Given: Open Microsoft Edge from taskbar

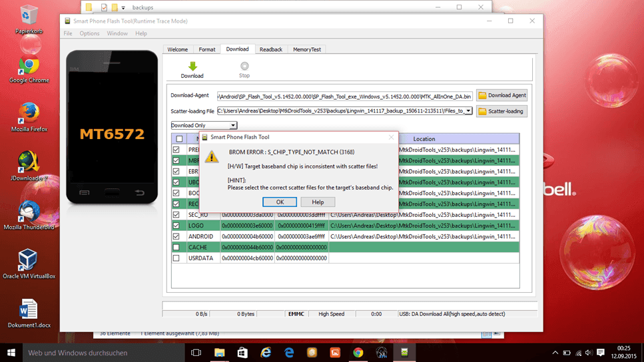Looking at the screenshot, I should point(289,353).
